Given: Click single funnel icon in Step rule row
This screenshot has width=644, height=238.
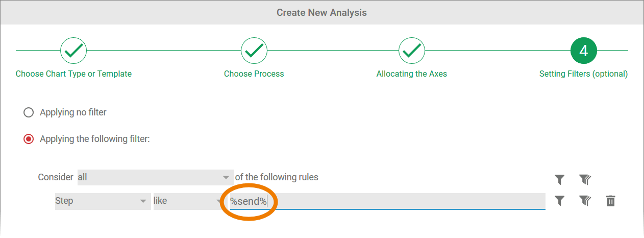Looking at the screenshot, I should click(559, 201).
